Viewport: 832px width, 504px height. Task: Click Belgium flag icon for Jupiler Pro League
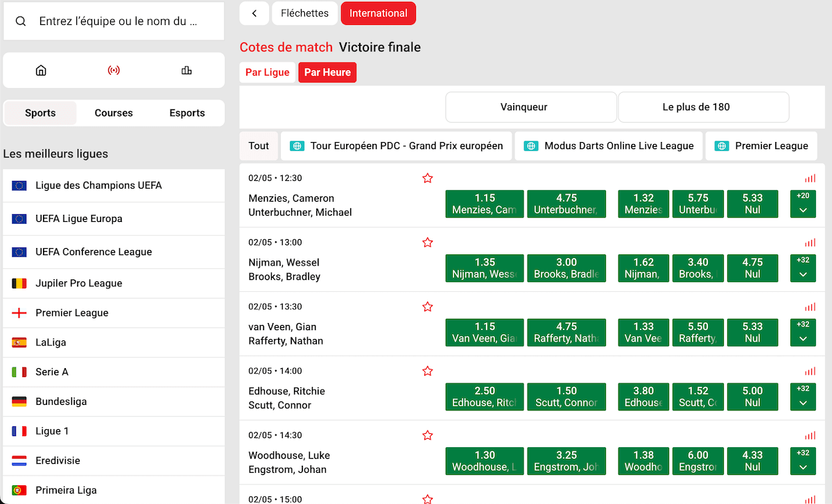click(19, 284)
